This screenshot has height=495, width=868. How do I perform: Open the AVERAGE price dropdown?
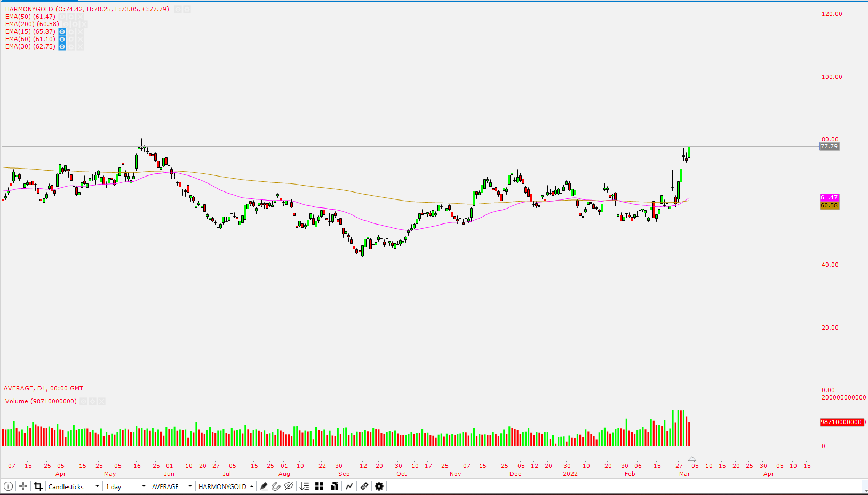click(x=171, y=487)
